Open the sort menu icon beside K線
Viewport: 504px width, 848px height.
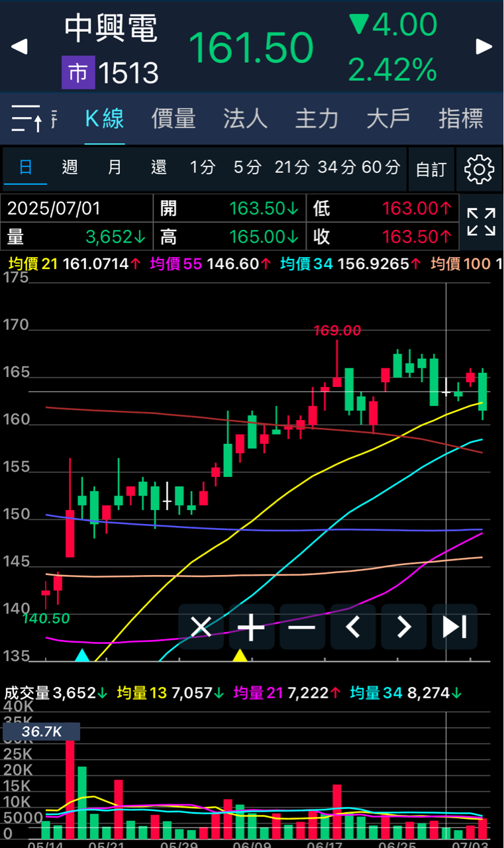click(x=27, y=119)
